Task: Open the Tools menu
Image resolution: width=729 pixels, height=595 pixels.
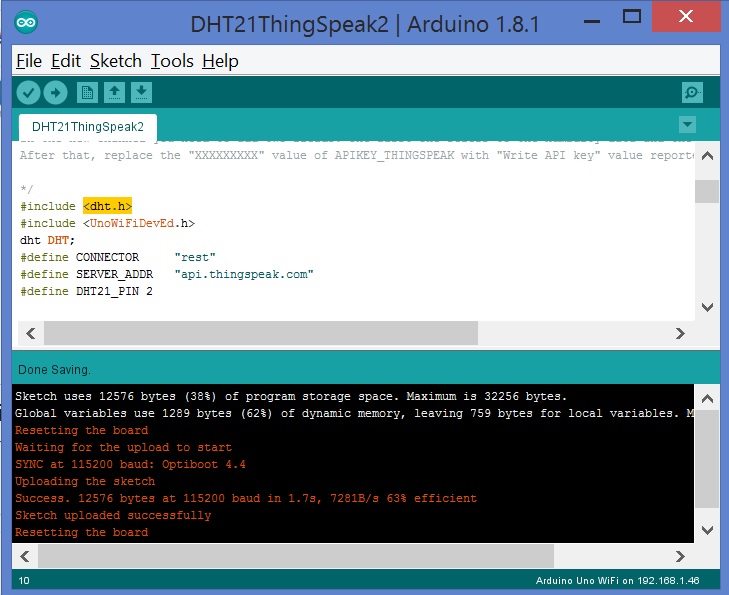Action: coord(172,61)
